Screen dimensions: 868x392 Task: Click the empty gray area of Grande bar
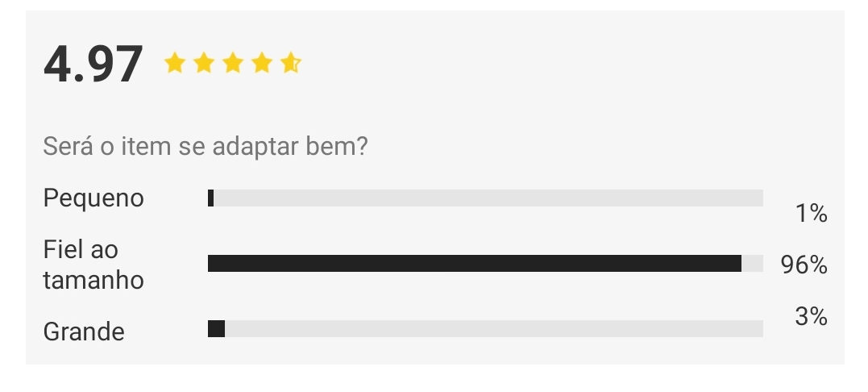tap(494, 328)
